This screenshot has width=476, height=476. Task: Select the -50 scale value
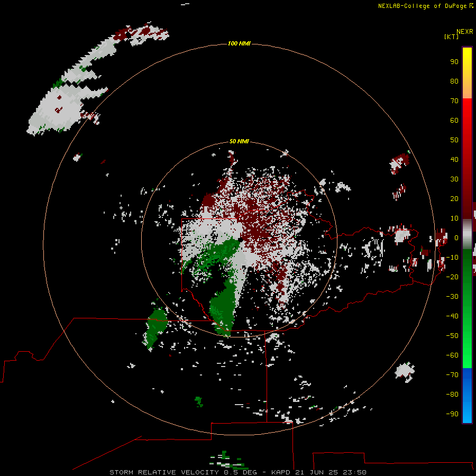point(452,335)
